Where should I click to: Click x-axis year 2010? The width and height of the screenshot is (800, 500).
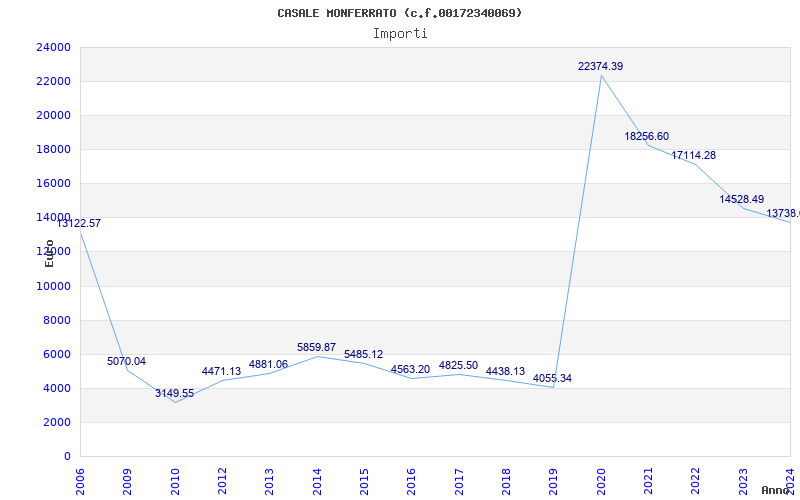pyautogui.click(x=175, y=481)
